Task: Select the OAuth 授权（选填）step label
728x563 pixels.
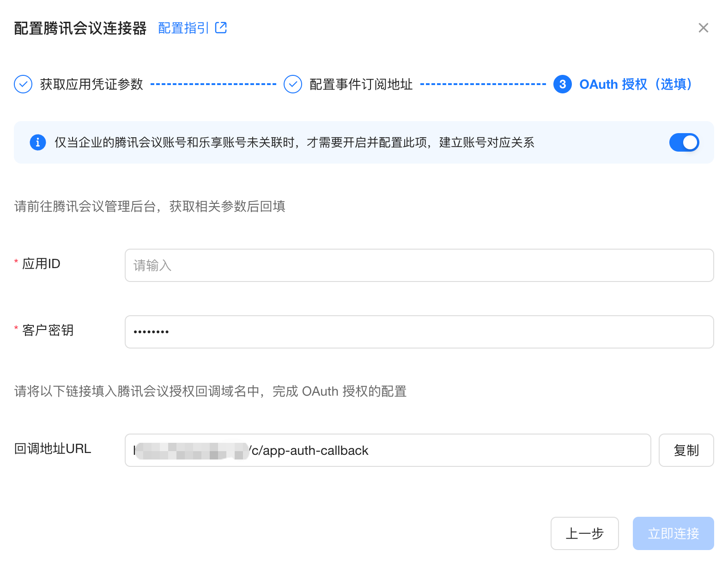Action: 636,84
